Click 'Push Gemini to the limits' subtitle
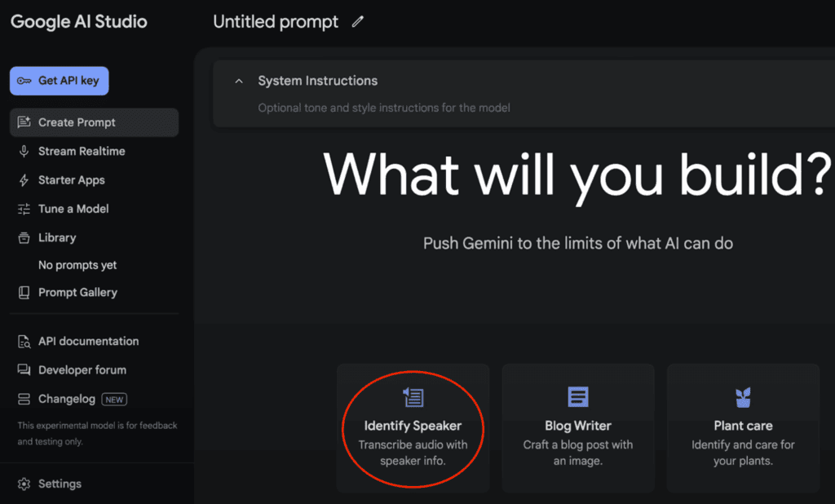Image resolution: width=835 pixels, height=504 pixels. click(578, 244)
